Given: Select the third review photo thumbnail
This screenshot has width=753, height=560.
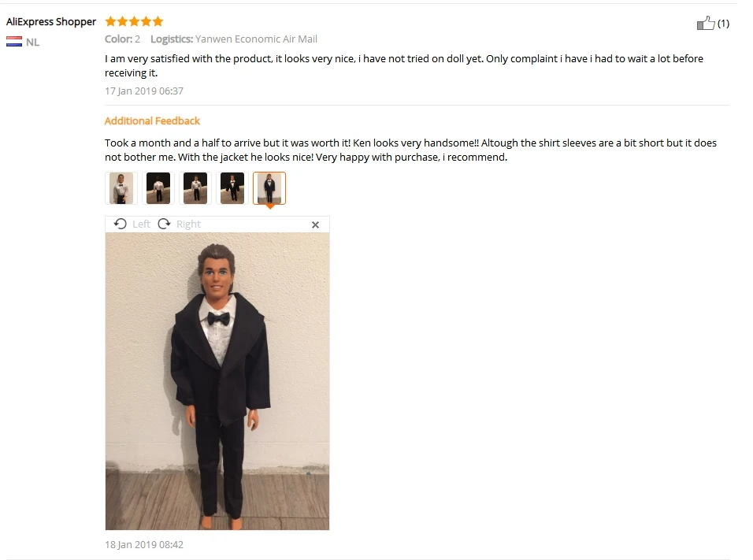Looking at the screenshot, I should [195, 188].
